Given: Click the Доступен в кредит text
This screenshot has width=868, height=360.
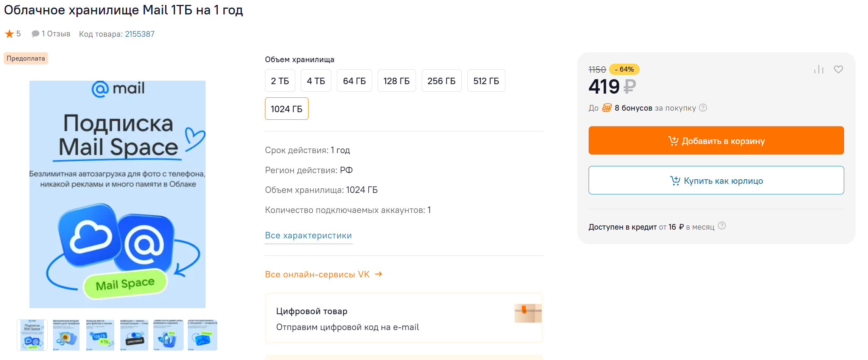Looking at the screenshot, I should point(623,227).
